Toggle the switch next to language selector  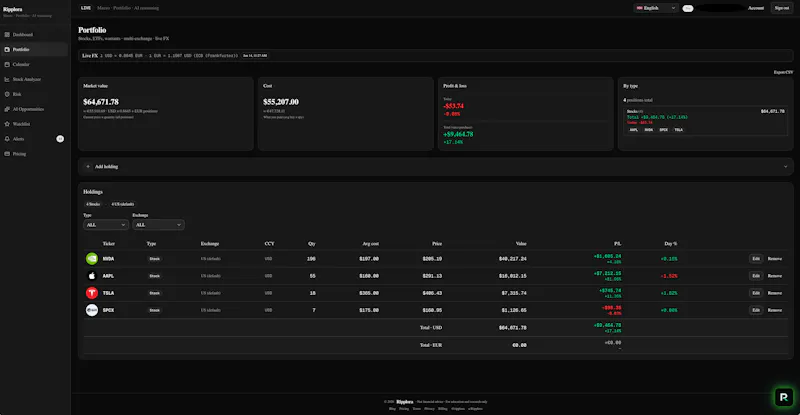pyautogui.click(x=688, y=8)
